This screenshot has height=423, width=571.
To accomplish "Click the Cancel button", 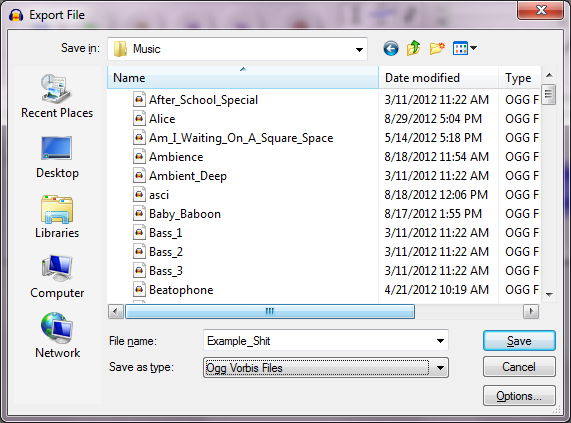I will [519, 367].
